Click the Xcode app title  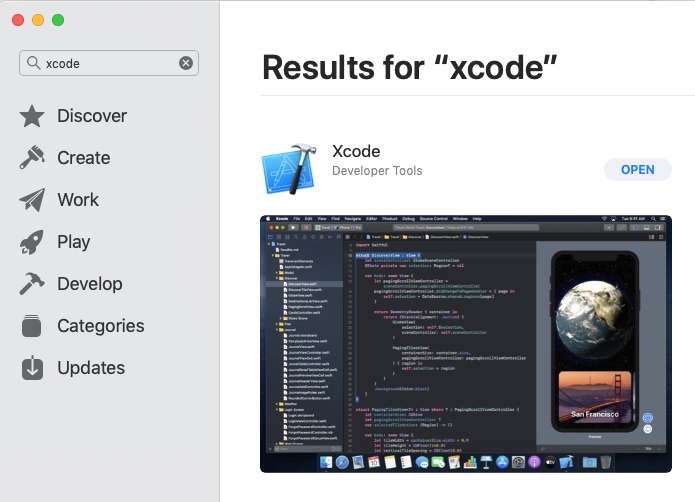356,152
